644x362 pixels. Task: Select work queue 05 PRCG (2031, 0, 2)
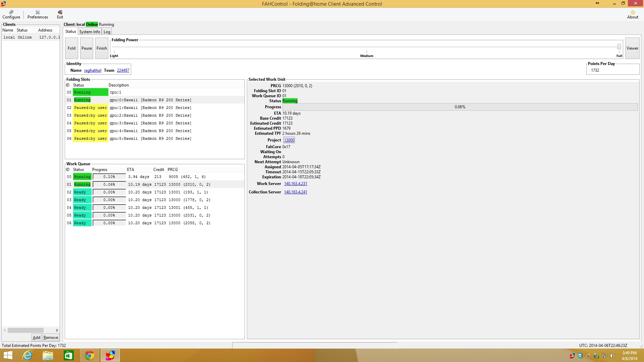coord(155,215)
